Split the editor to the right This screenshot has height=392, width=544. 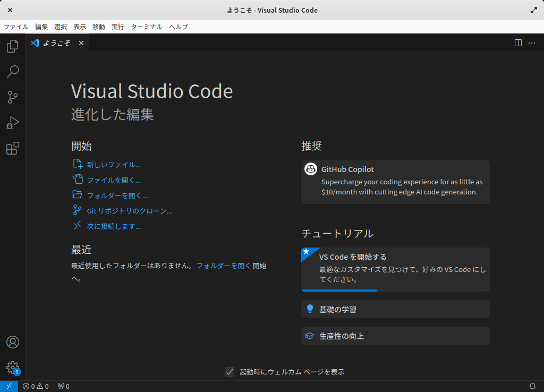click(x=518, y=42)
